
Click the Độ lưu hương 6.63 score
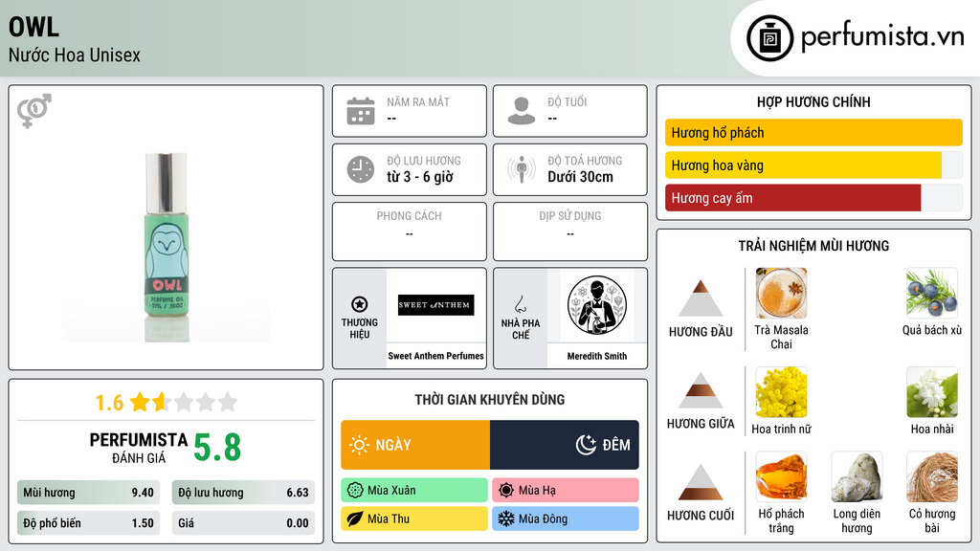coord(243,493)
